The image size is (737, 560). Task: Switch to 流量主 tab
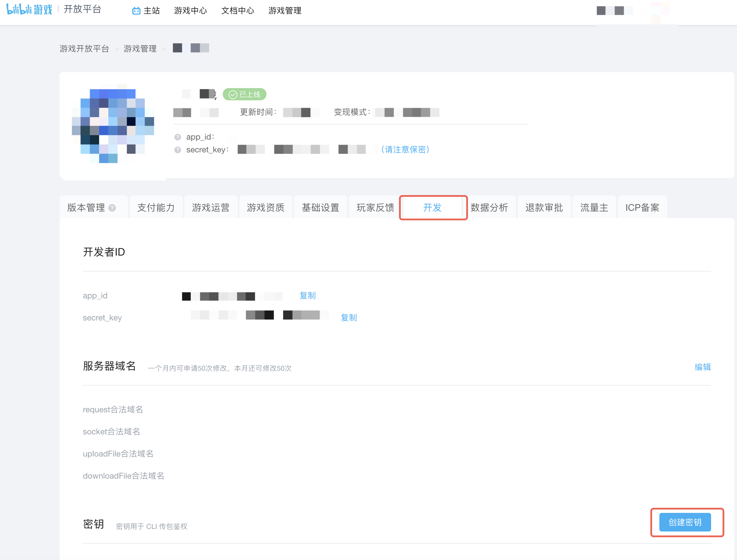pyautogui.click(x=594, y=208)
